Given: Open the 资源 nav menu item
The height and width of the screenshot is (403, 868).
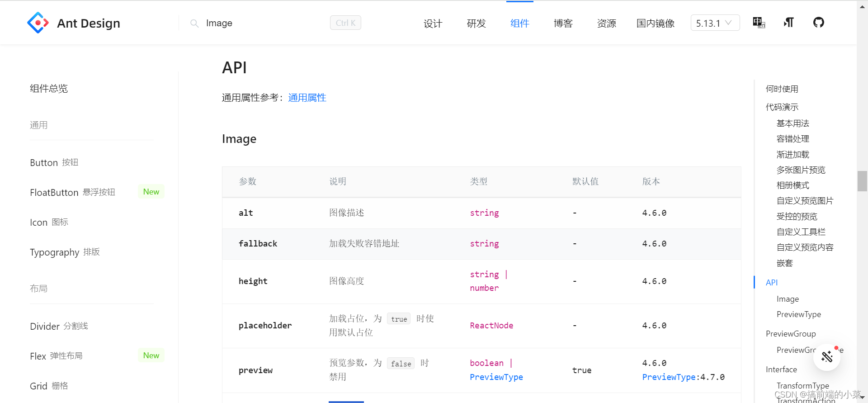Looking at the screenshot, I should pos(606,23).
